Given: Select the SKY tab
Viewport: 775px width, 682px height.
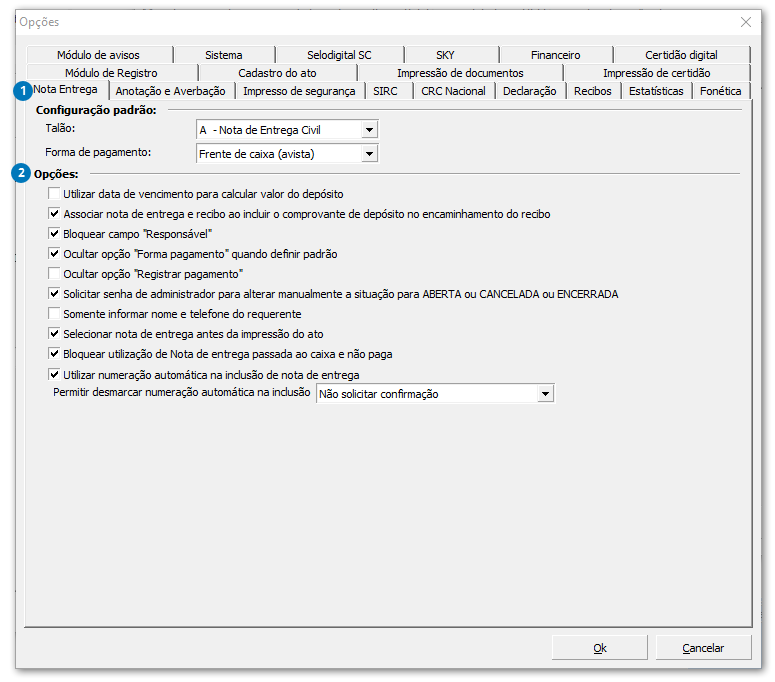Looking at the screenshot, I should [x=445, y=55].
